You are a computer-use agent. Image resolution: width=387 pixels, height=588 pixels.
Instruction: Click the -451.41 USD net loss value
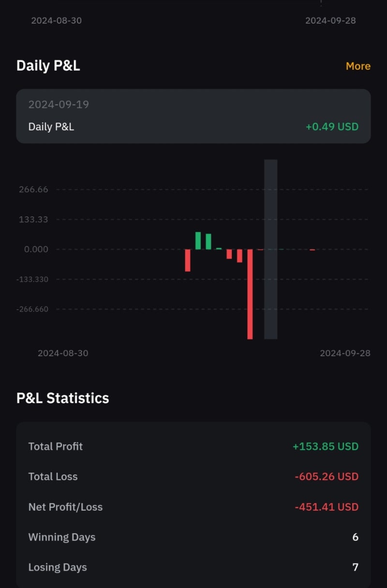click(x=327, y=507)
